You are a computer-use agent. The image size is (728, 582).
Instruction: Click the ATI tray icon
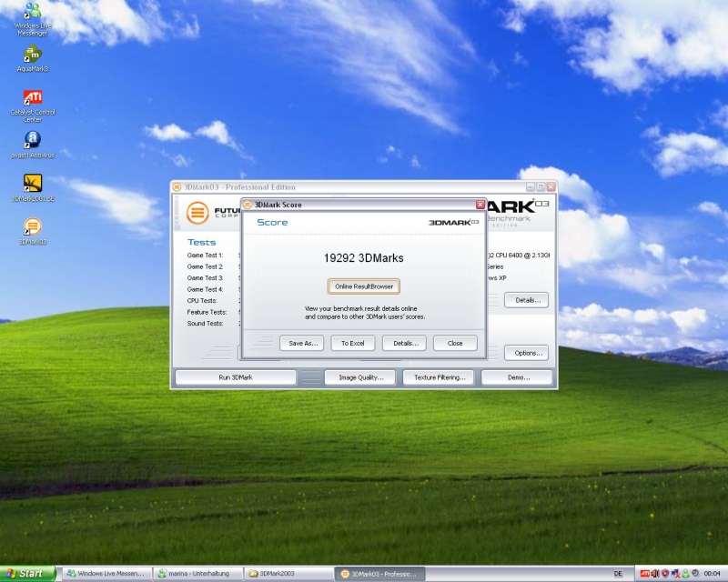(x=644, y=574)
